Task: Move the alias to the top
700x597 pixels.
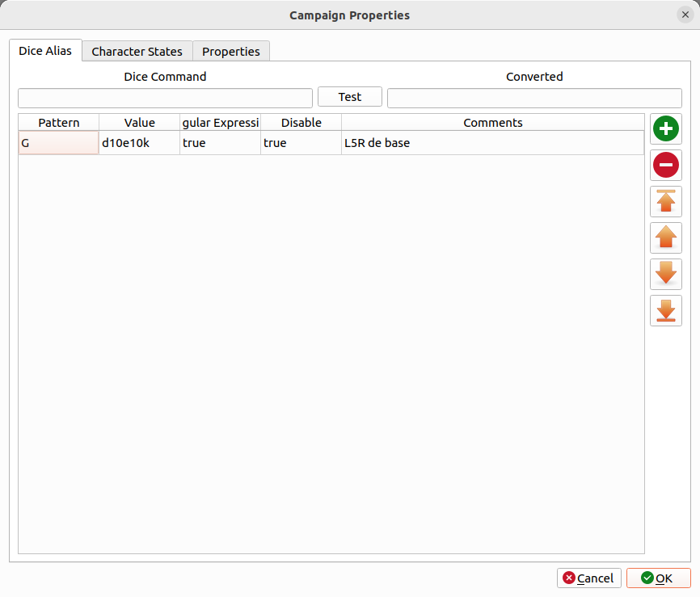Action: [666, 201]
